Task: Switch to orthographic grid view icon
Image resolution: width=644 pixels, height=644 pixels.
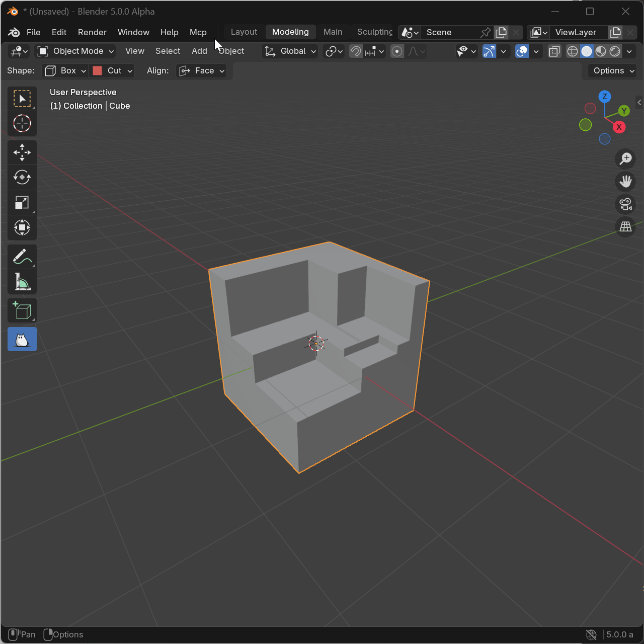Action: pyautogui.click(x=625, y=227)
